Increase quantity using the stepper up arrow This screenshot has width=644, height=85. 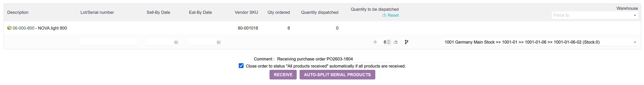(389, 41)
